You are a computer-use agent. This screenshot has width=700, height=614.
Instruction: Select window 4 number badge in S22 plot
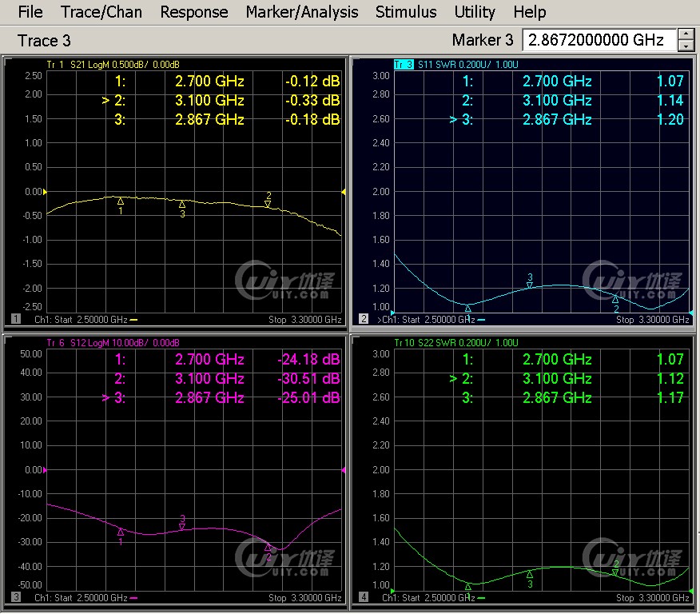[x=364, y=597]
